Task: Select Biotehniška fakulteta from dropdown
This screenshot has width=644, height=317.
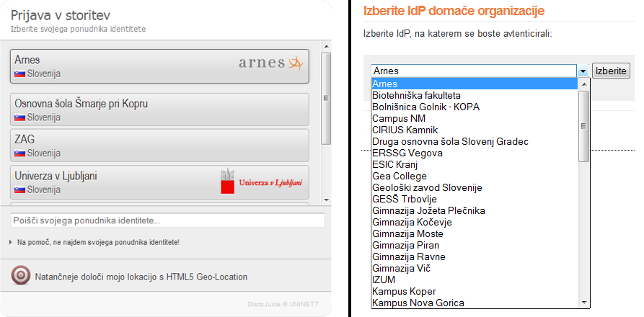Action: pos(475,95)
